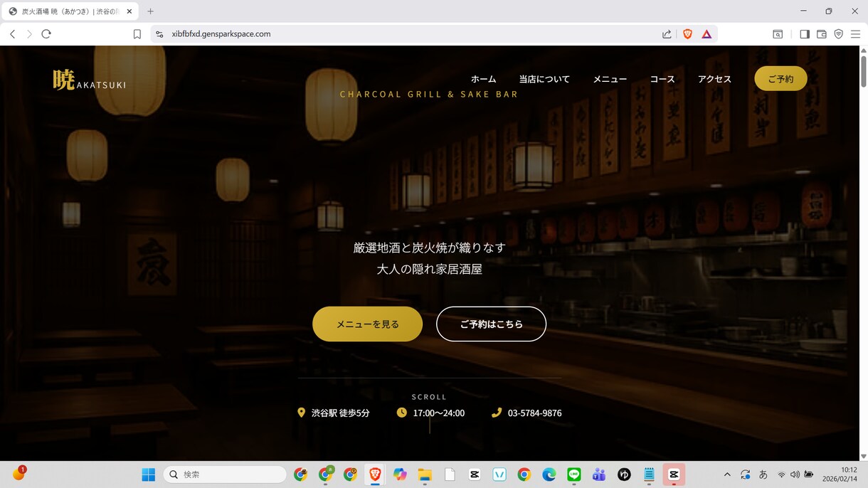Open Brave Wallet icon

822,34
